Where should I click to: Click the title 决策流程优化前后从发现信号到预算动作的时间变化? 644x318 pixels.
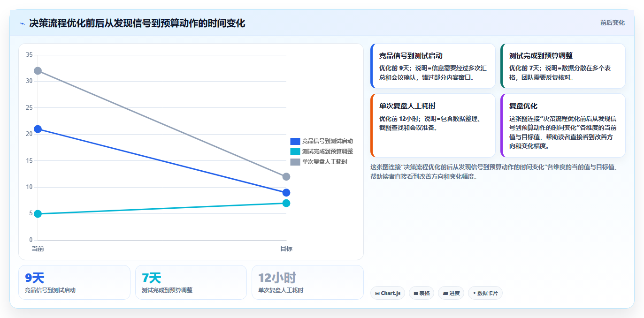click(137, 23)
